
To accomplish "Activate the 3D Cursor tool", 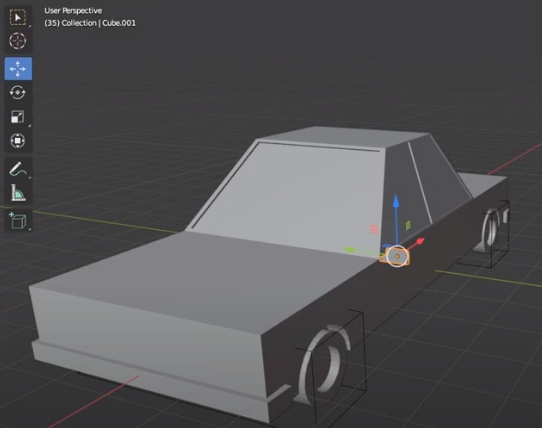I will point(18,41).
